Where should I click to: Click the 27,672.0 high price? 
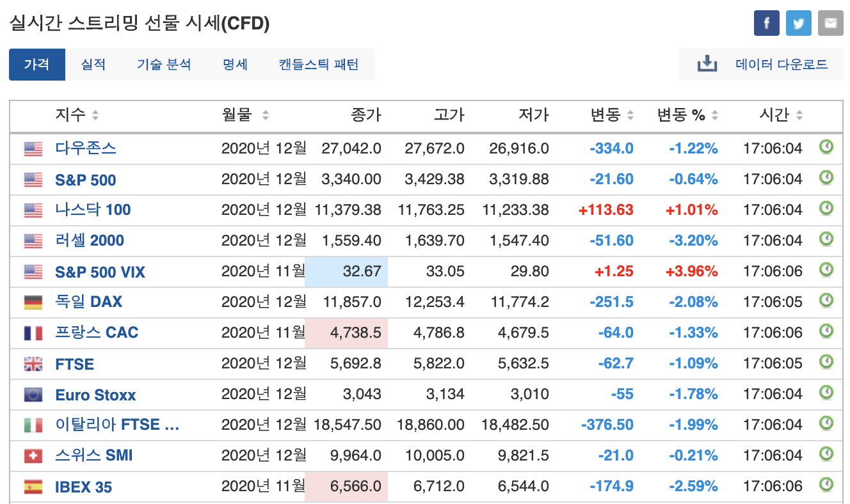(435, 148)
